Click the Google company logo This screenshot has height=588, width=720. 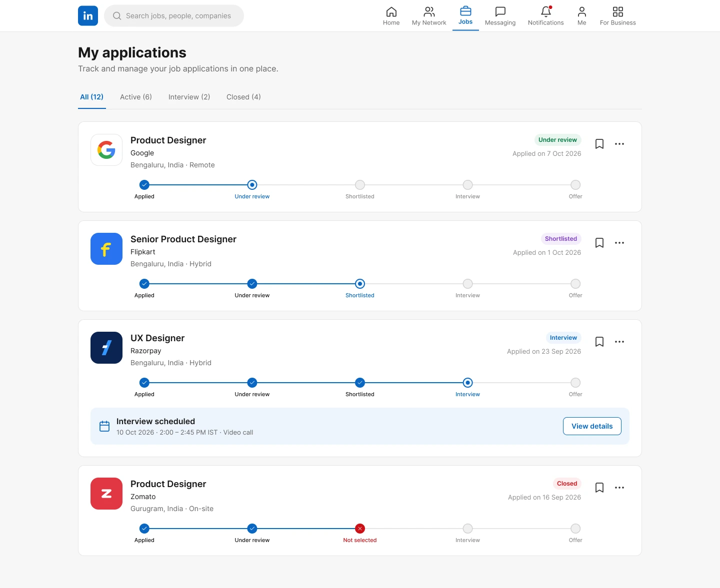click(x=106, y=150)
